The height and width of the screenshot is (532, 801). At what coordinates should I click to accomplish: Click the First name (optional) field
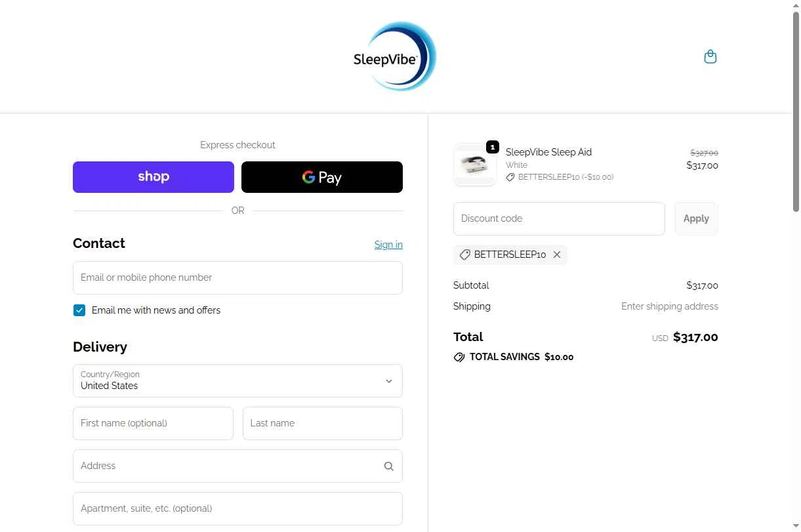(153, 423)
